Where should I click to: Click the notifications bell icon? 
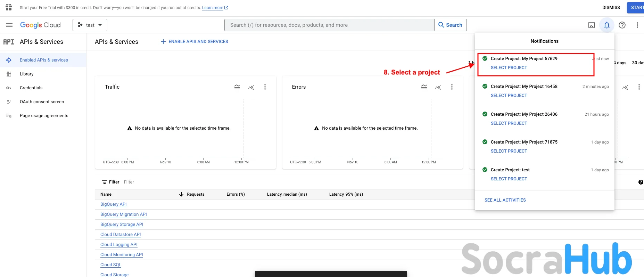[x=606, y=25]
